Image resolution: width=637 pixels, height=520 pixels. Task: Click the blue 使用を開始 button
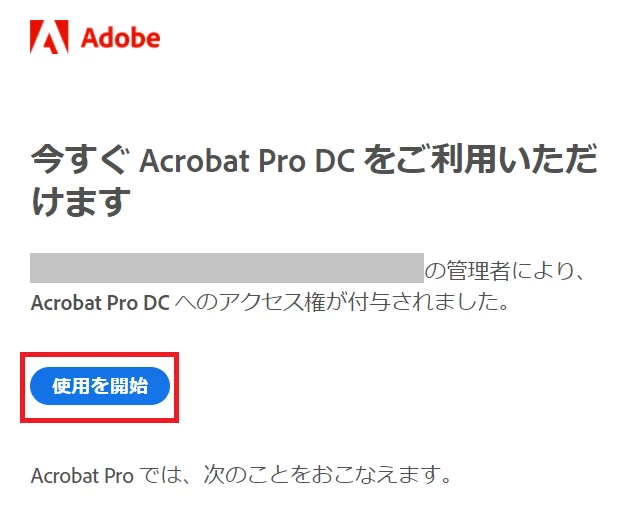100,386
